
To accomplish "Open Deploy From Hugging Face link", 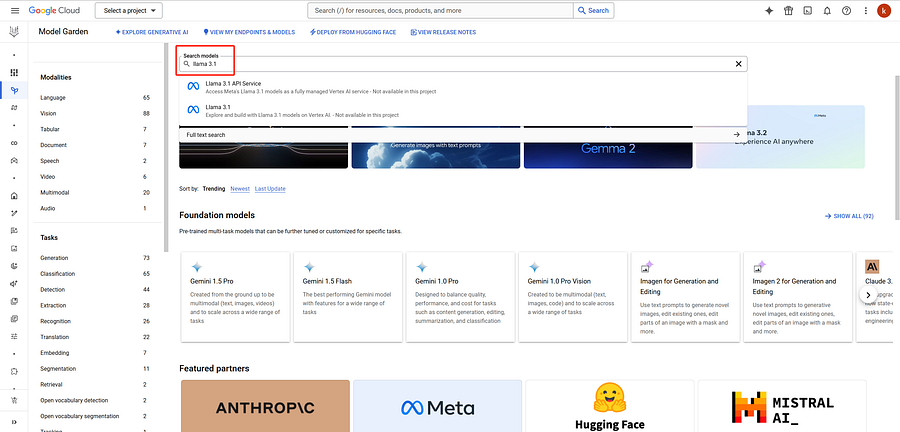I will pyautogui.click(x=352, y=32).
